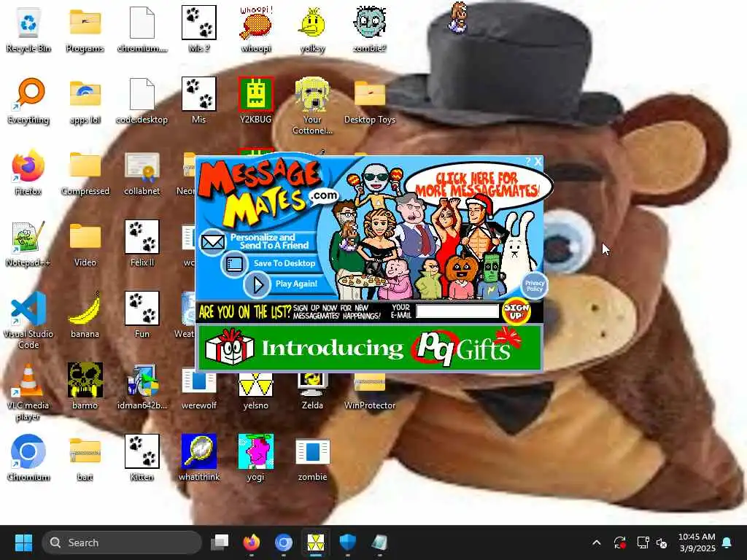Open the bart zipped folder

(x=85, y=458)
